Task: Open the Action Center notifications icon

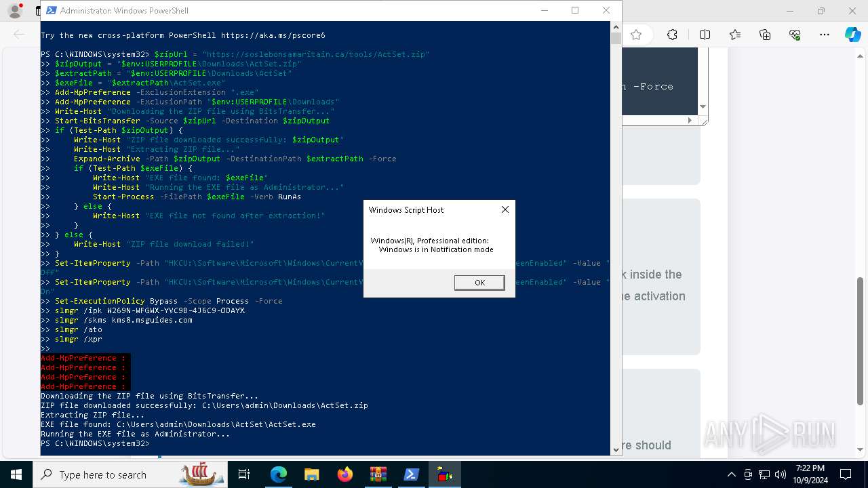Action: 846,474
